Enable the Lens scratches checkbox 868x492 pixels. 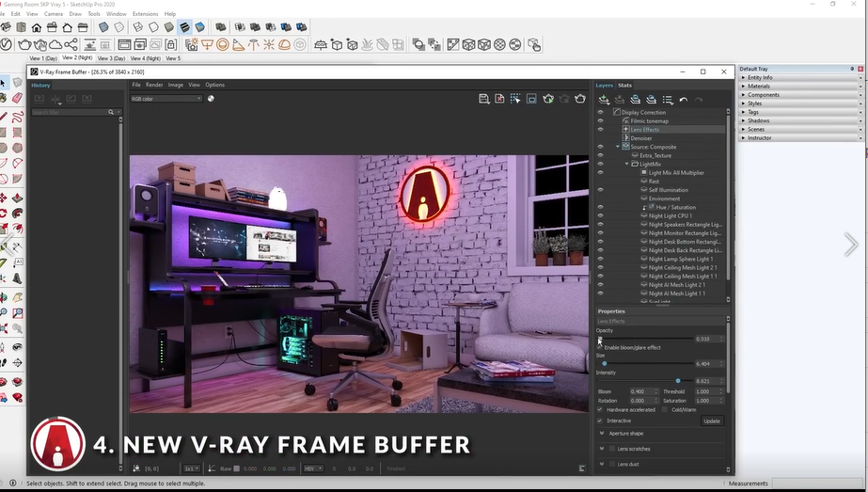(x=612, y=449)
